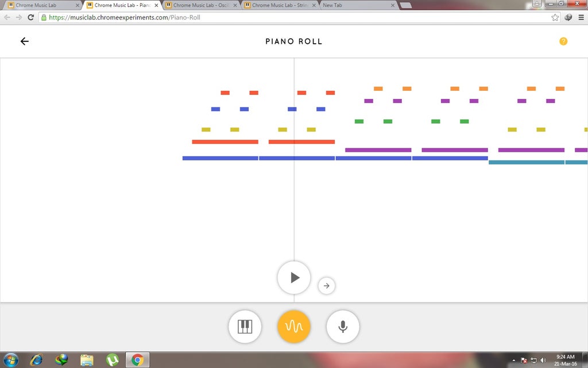Click the system volume speaker icon
Image resolution: width=588 pixels, height=368 pixels.
click(542, 360)
